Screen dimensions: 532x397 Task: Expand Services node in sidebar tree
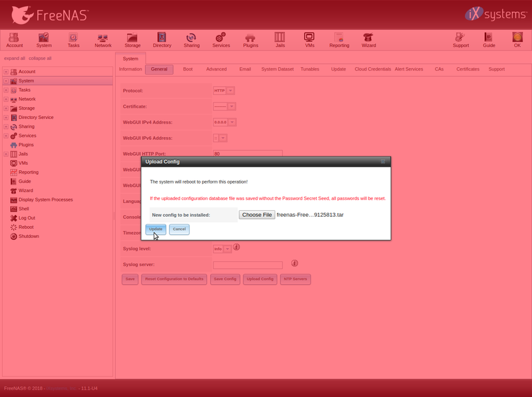(6, 136)
